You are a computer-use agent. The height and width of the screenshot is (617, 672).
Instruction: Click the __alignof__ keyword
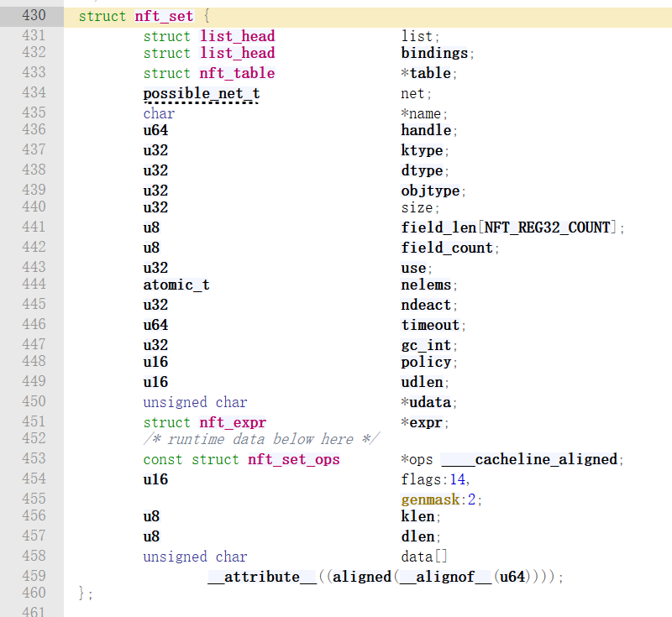click(445, 577)
